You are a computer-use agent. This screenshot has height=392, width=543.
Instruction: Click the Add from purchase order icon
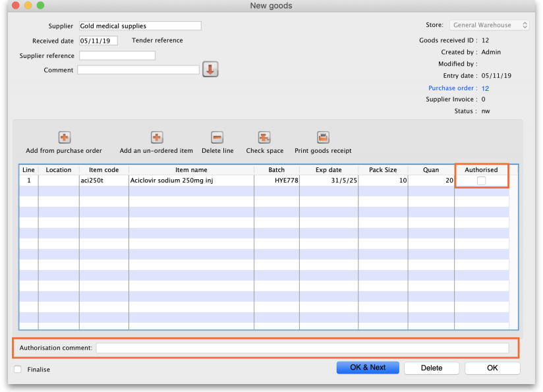(65, 137)
